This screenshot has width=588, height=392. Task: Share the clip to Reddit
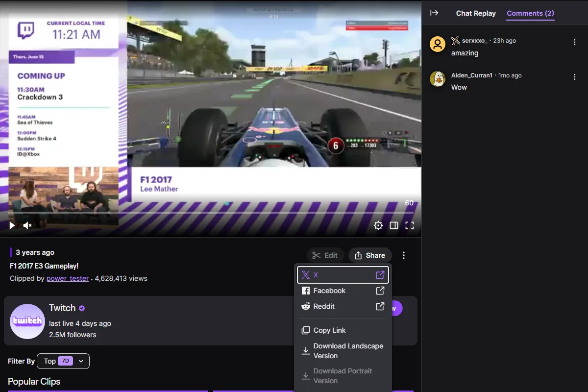343,306
